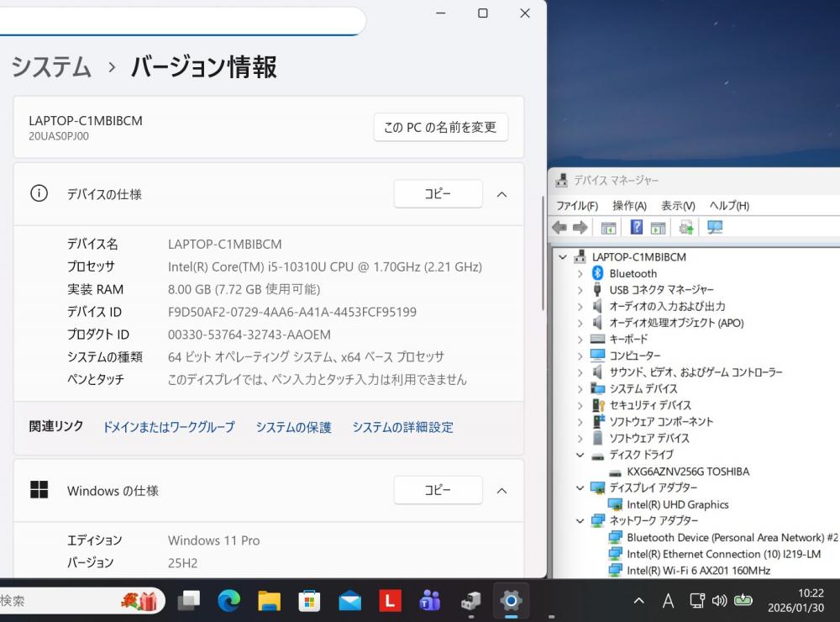Open File Explorer from the taskbar
This screenshot has height=622, width=840.
click(x=269, y=600)
